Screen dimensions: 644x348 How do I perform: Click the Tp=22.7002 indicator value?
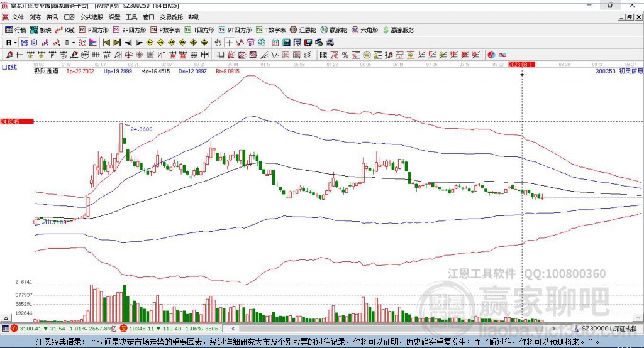80,71
